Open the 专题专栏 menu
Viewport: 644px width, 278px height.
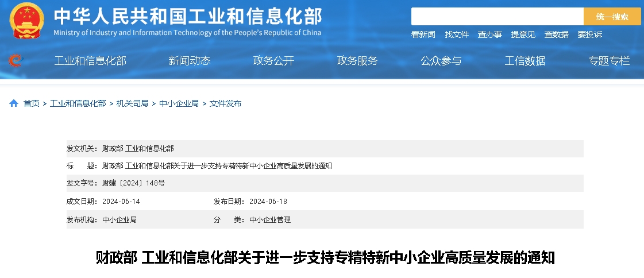[609, 61]
